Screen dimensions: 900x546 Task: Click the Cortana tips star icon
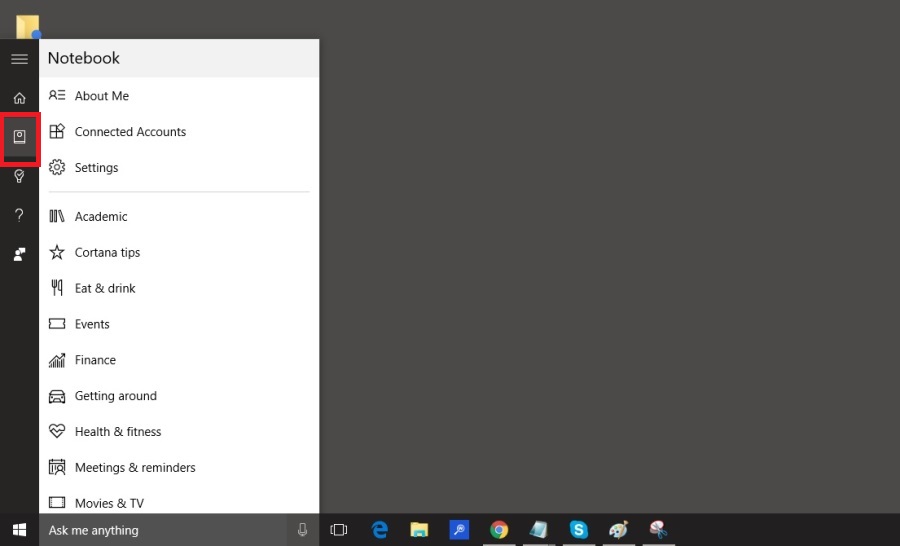tap(57, 252)
